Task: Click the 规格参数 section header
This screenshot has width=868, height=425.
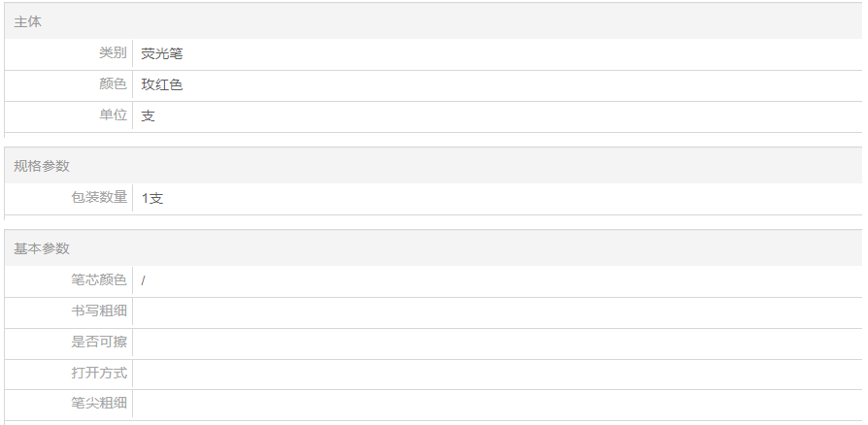Action: tap(42, 166)
